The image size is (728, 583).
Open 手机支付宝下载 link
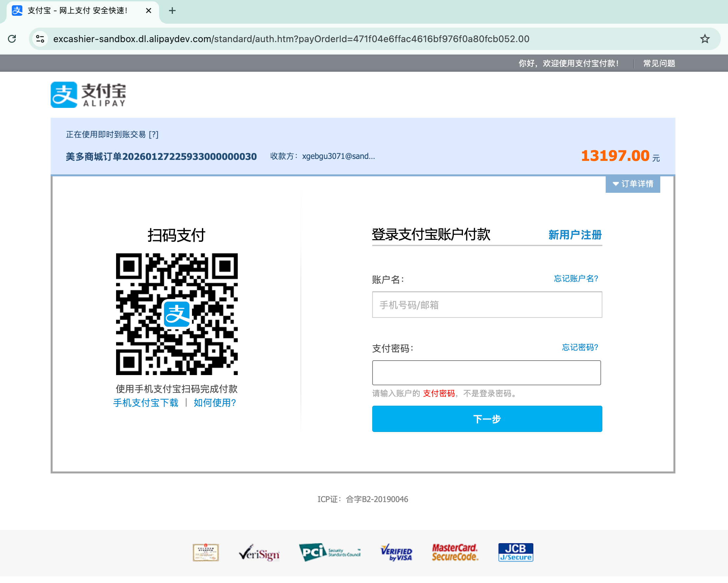(x=146, y=403)
